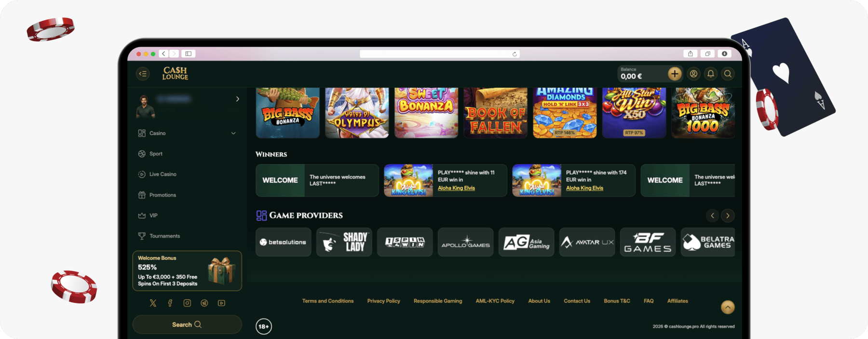Screen dimensions: 868x339
Task: Open Privacy Policy link
Action: [x=384, y=301]
